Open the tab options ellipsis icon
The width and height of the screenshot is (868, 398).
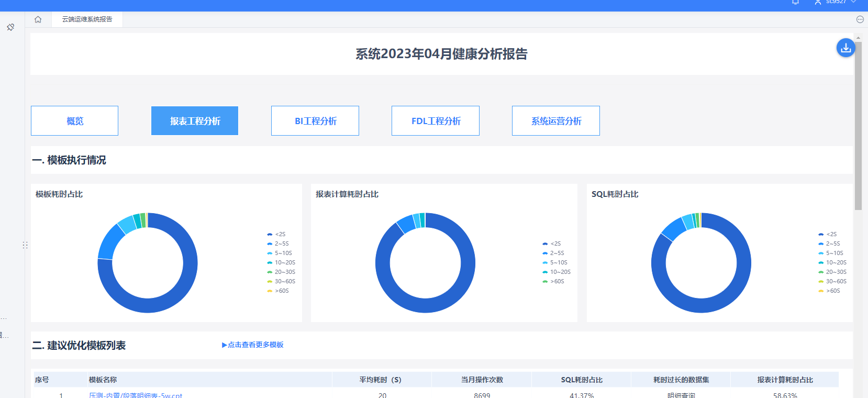[860, 19]
